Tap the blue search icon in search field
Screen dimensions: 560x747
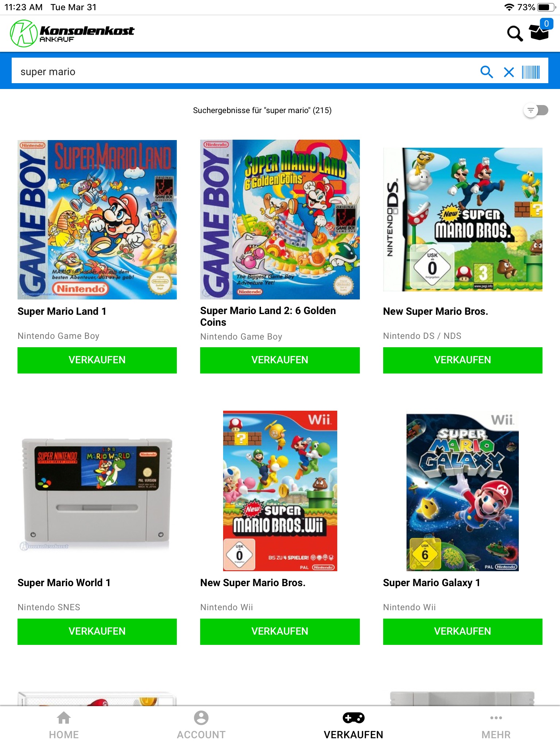[x=487, y=72]
